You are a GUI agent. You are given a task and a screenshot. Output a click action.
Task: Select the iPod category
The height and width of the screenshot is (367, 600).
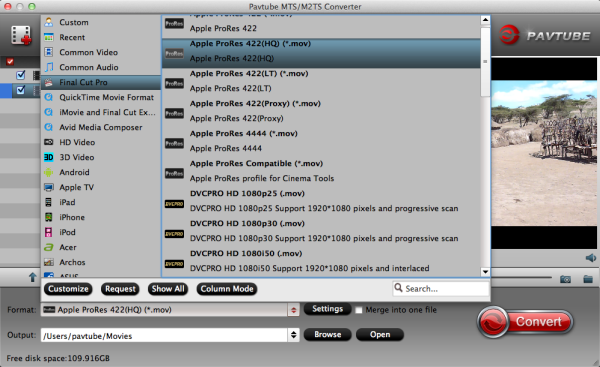tap(101, 232)
